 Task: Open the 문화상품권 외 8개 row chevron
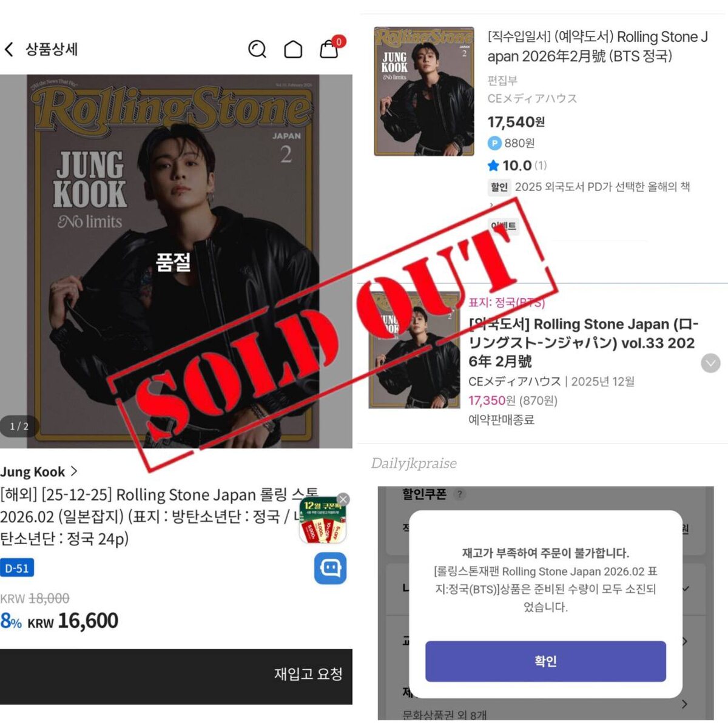pyautogui.click(x=684, y=704)
